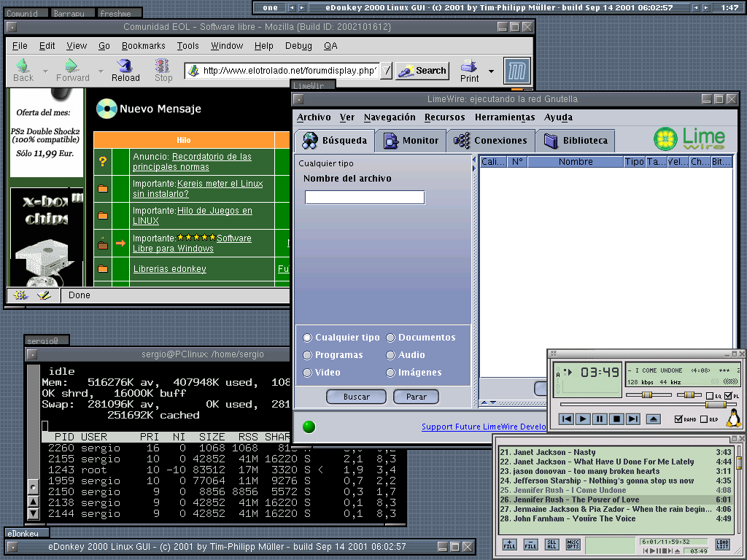Open the URL bar history dropdown

coord(386,71)
